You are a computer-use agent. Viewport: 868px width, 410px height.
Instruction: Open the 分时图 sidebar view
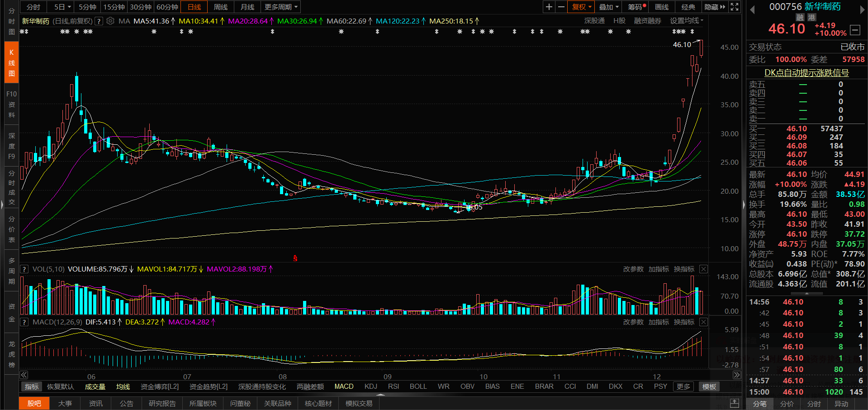click(12, 21)
